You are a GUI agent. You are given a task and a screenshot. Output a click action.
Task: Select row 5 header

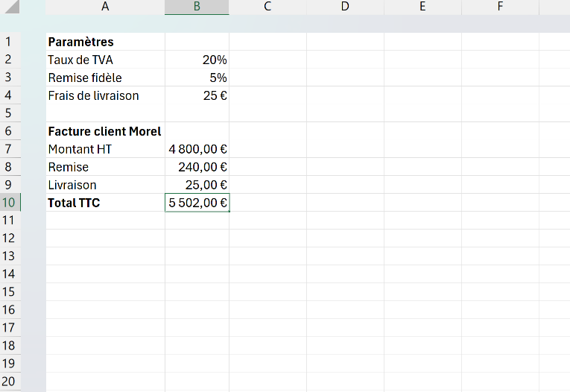click(10, 113)
